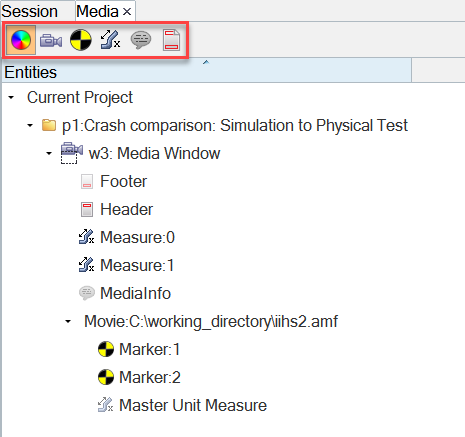The height and width of the screenshot is (437, 465).
Task: Click the Measure:0 icon in tree
Action: coord(87,237)
